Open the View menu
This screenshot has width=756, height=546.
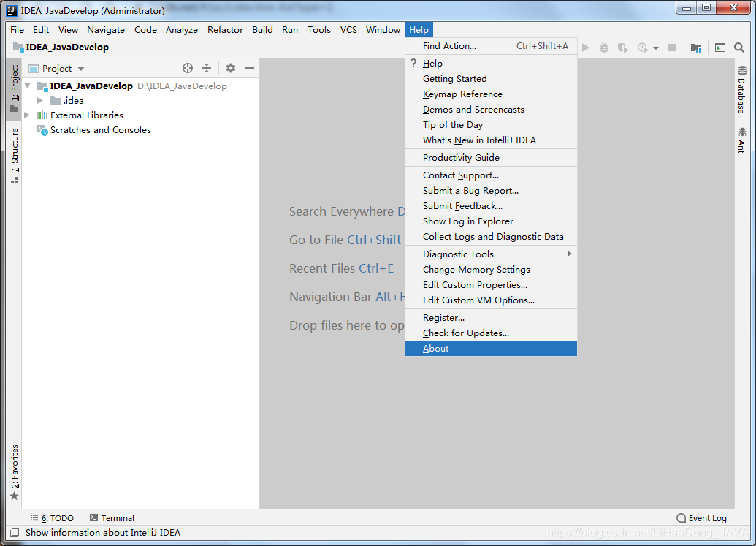pyautogui.click(x=68, y=30)
